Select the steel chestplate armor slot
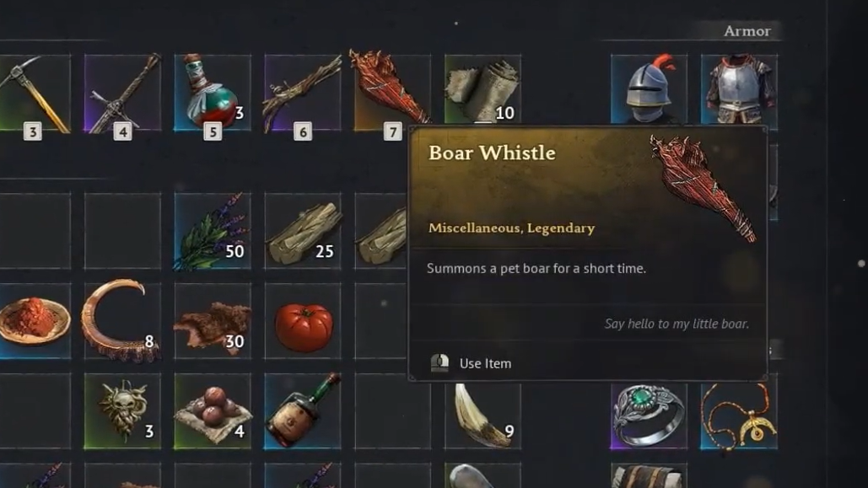868x488 pixels. (x=739, y=89)
